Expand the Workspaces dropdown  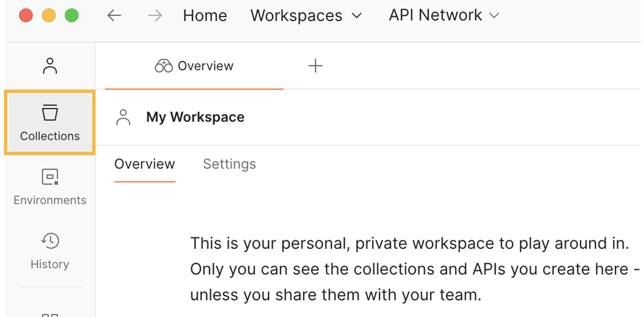(x=306, y=16)
